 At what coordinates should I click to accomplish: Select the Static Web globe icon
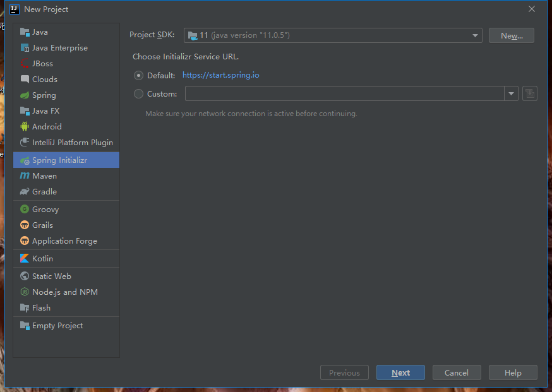coord(25,276)
